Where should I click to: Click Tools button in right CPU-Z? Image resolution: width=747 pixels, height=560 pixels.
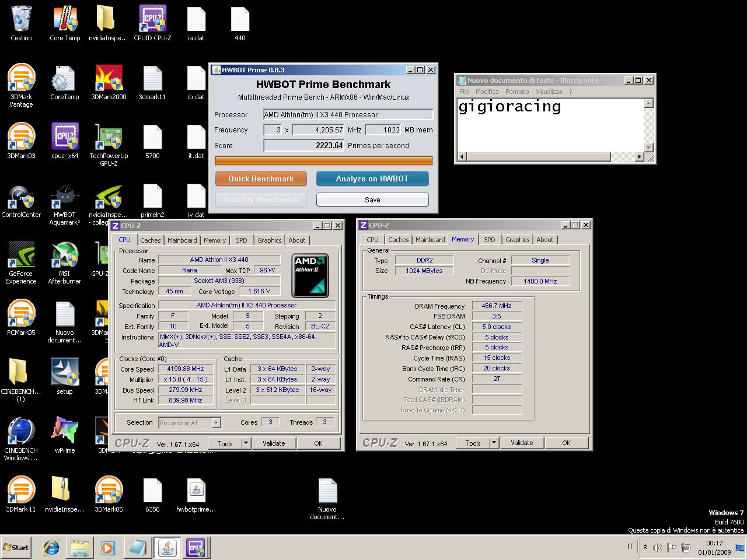473,443
